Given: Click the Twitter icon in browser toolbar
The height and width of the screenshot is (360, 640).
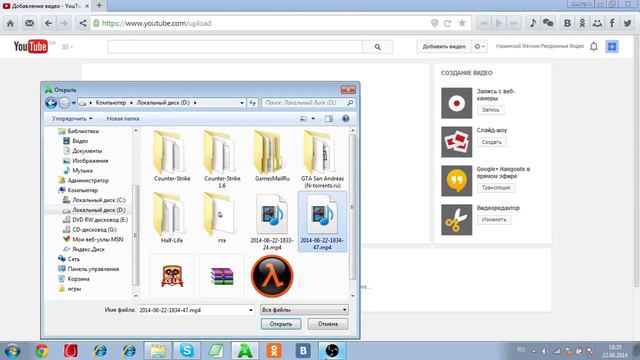Looking at the screenshot, I should pyautogui.click(x=627, y=23).
